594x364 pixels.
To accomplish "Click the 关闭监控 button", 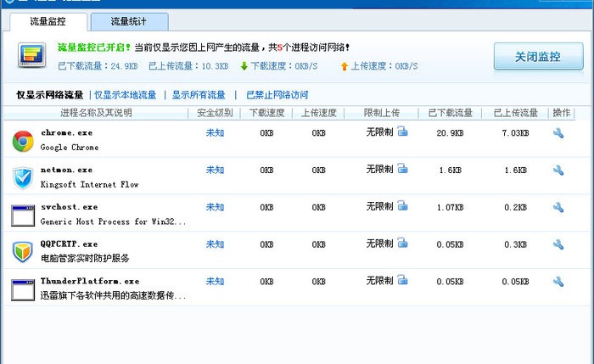I will (538, 57).
